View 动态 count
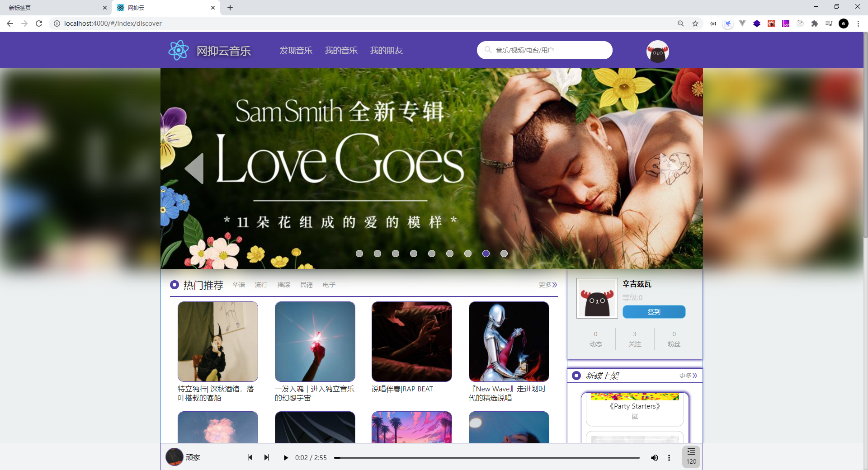This screenshot has width=868, height=470. pyautogui.click(x=596, y=339)
